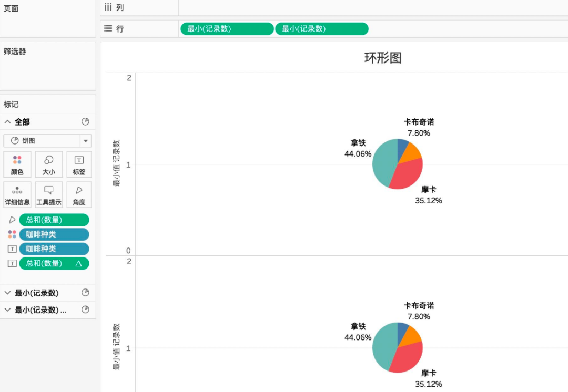Viewport: 568px width, 392px height.
Task: Expand the truncated 最小(记录数)... marks section
Action: click(8, 310)
